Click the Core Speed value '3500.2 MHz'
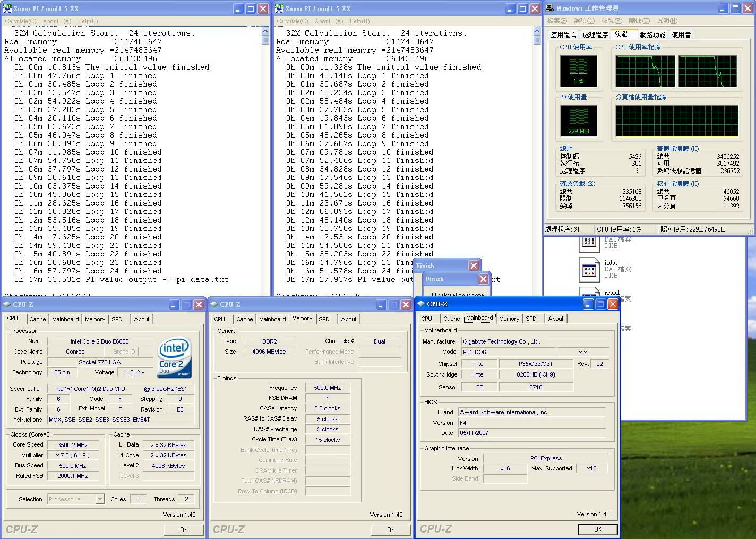 73,445
